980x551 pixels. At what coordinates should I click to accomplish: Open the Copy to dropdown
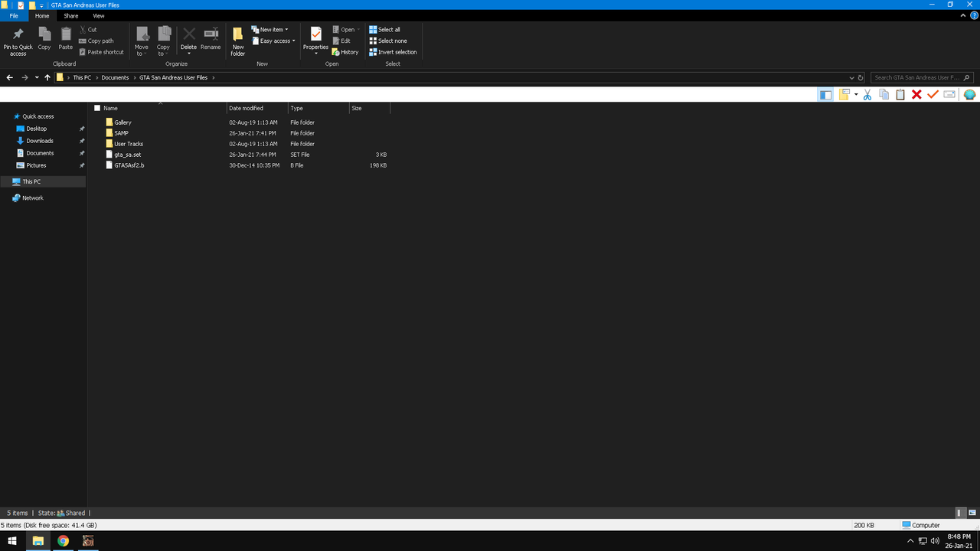[x=163, y=41]
